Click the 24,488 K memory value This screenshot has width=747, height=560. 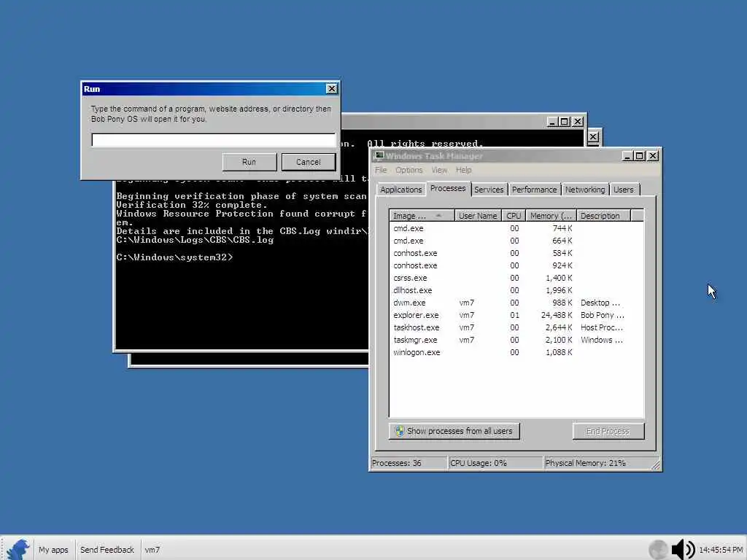[x=557, y=315]
